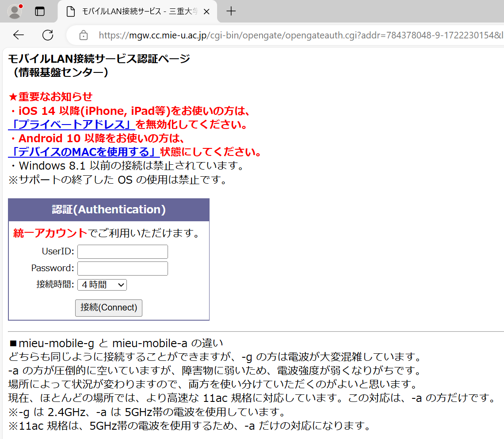This screenshot has width=504, height=439.
Task: Reload the page with refresh icon
Action: coord(48,35)
